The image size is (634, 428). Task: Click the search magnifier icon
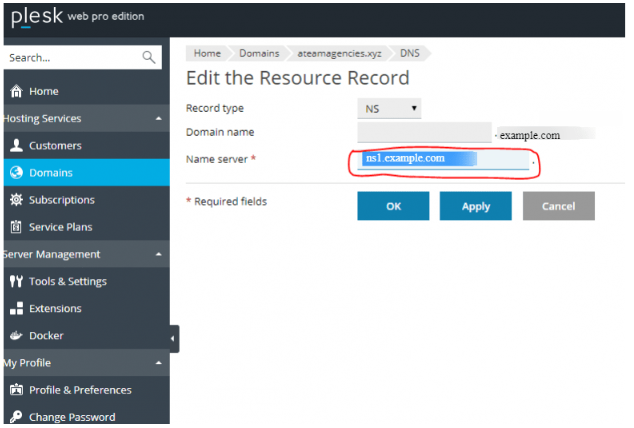point(148,58)
